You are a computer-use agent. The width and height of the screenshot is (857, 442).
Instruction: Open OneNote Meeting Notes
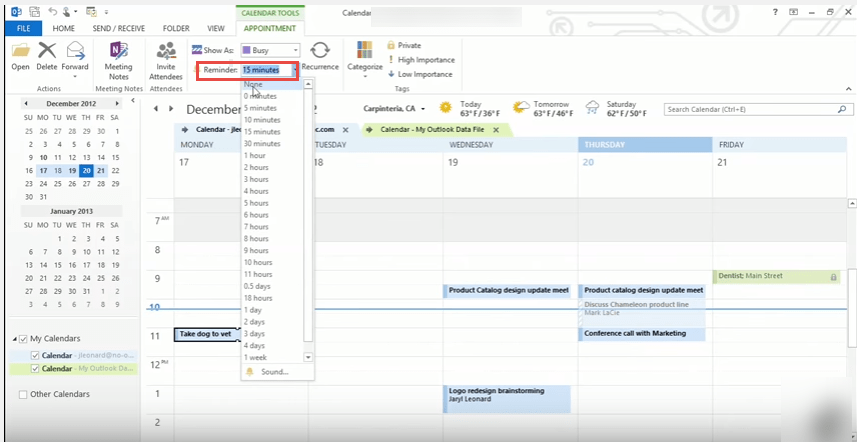point(119,61)
